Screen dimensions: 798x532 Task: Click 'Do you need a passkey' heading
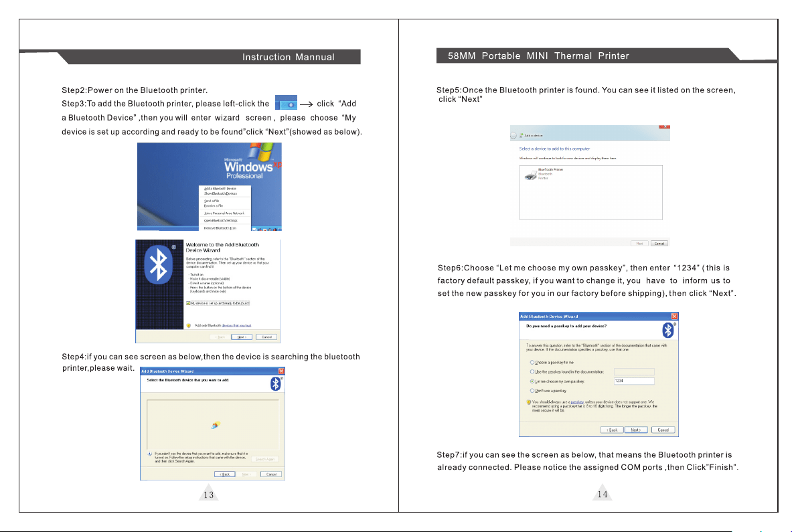click(566, 326)
